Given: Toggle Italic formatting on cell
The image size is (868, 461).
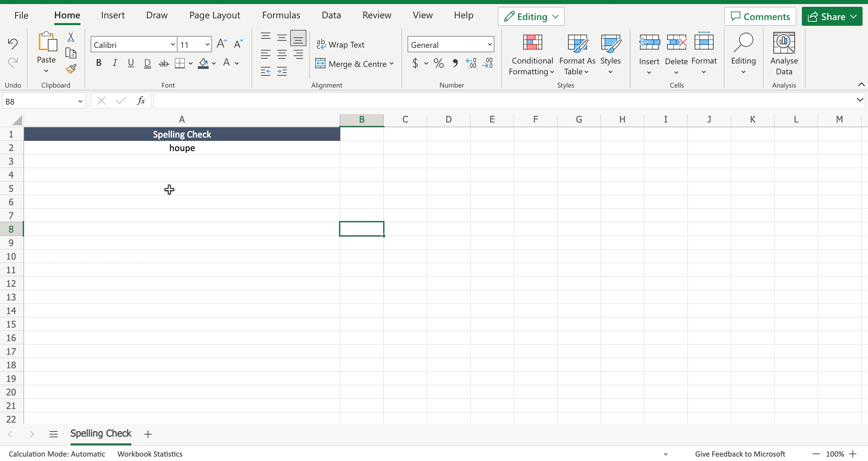Looking at the screenshot, I should tap(114, 62).
